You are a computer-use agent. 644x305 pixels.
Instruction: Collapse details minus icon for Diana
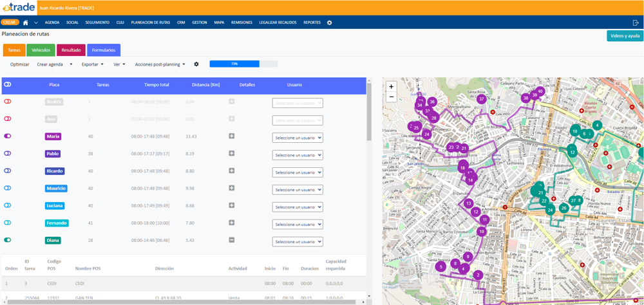click(x=232, y=240)
